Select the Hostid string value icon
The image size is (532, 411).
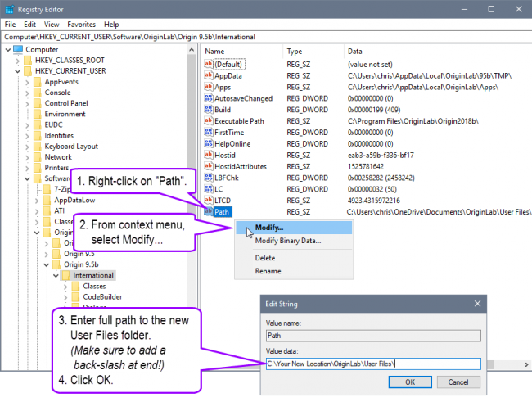(208, 155)
